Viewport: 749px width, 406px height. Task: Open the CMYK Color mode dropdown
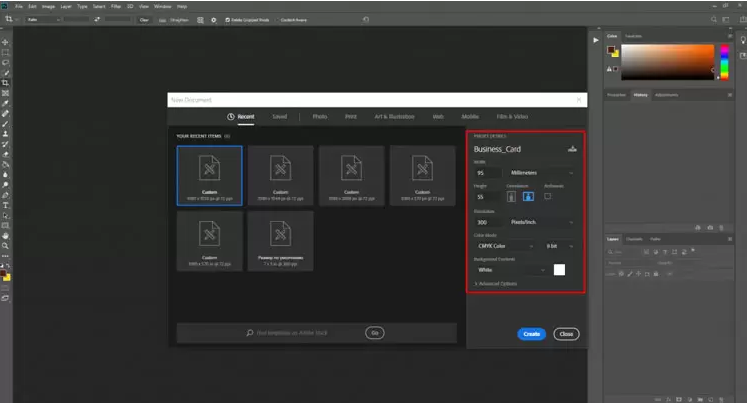pos(505,246)
